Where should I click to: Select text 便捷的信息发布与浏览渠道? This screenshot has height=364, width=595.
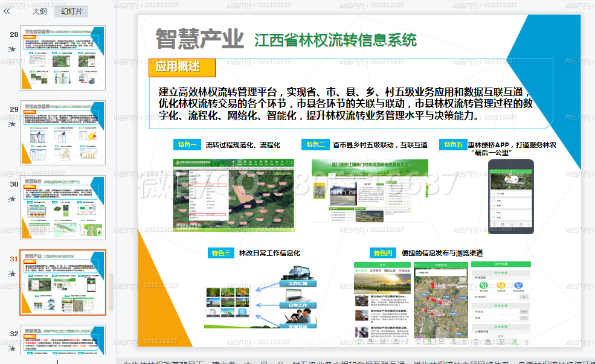point(442,253)
